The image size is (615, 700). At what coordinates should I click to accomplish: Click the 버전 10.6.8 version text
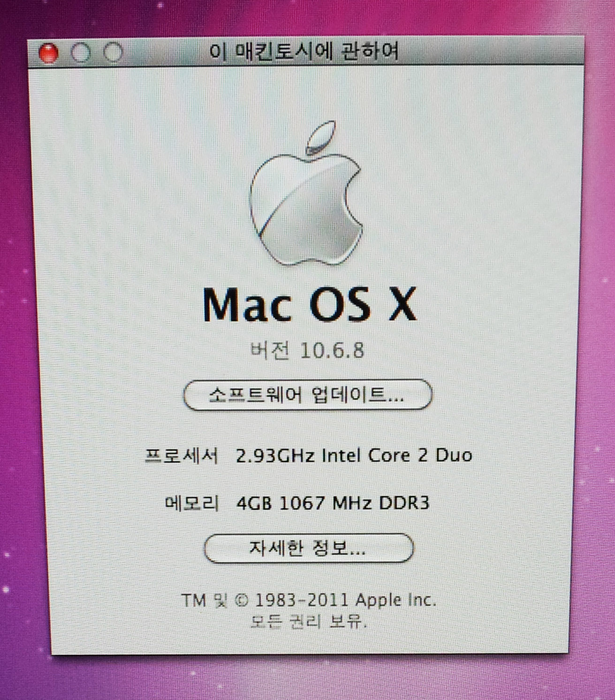point(307,350)
